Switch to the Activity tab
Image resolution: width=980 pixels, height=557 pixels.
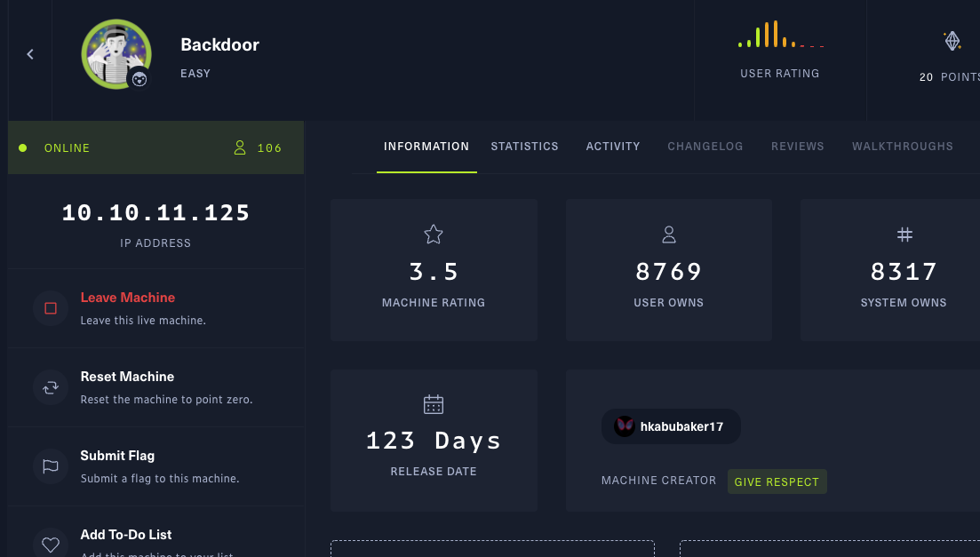(x=612, y=147)
